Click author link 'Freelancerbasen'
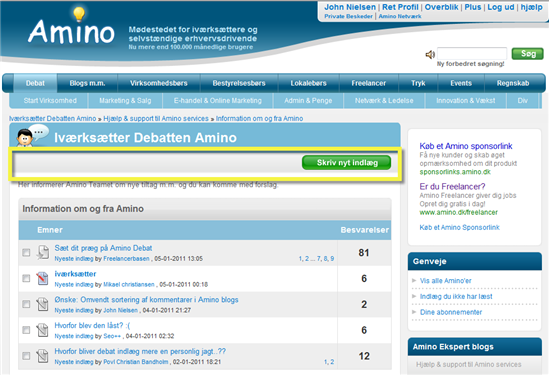 (126, 258)
